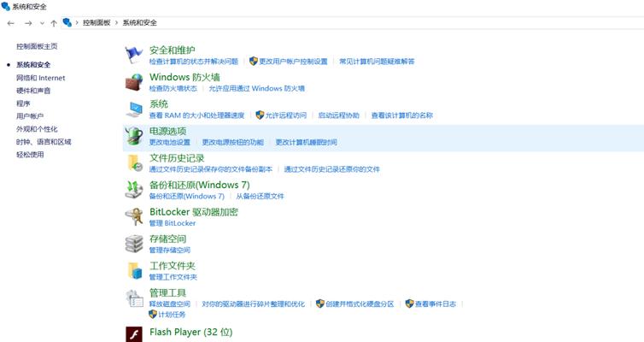Open BitLocker 驱动器加密 heading
This screenshot has height=342, width=644.
pyautogui.click(x=193, y=212)
